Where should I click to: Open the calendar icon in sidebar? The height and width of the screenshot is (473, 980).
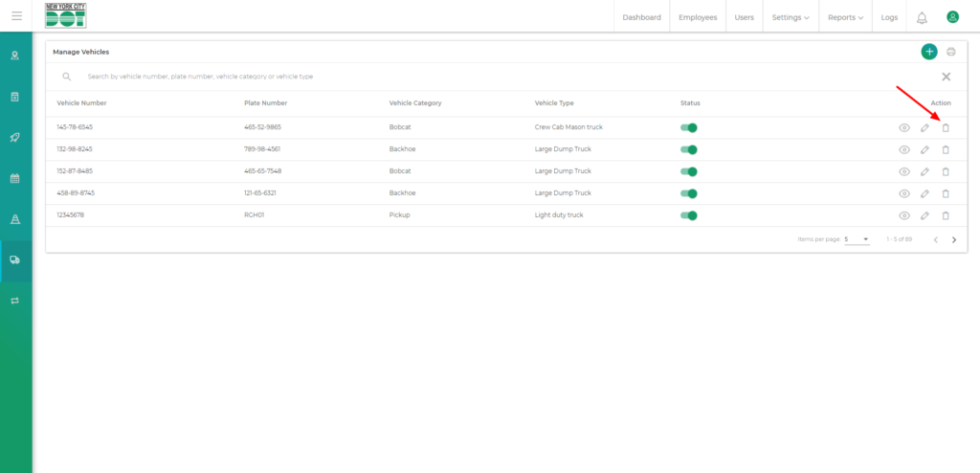pyautogui.click(x=15, y=178)
